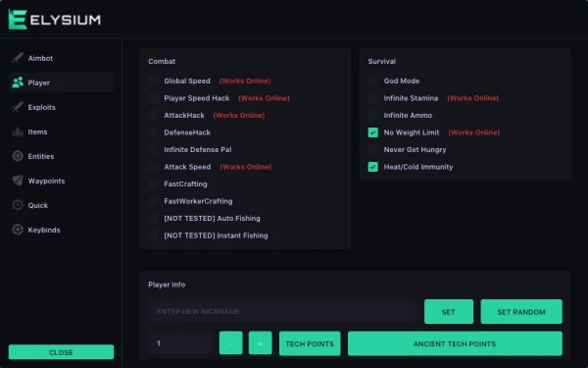
Task: Click the Items flame icon in sidebar
Action: 18,131
